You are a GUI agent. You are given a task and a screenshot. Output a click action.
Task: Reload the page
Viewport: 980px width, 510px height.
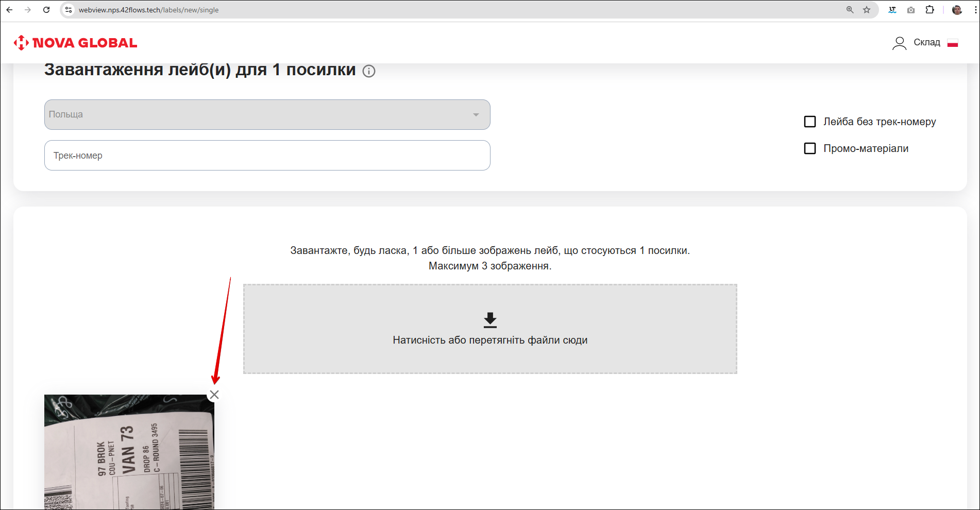pyautogui.click(x=46, y=10)
